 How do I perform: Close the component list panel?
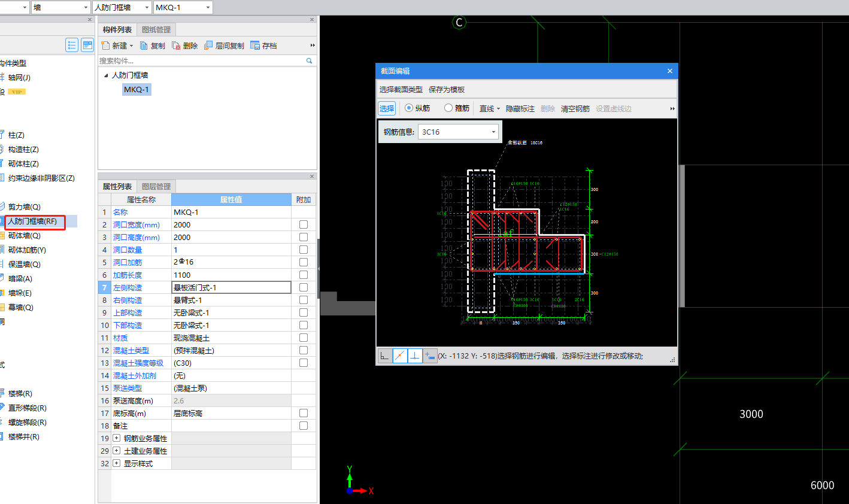pos(312,20)
